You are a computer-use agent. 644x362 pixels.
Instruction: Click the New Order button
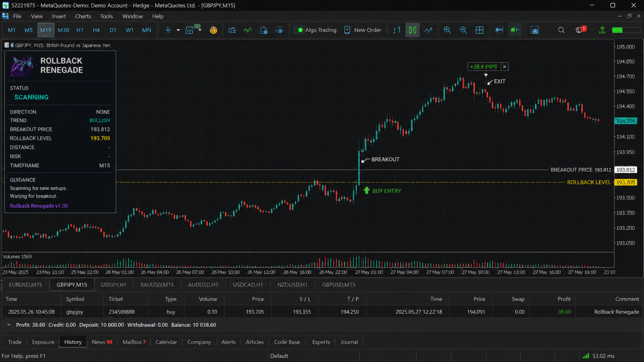362,30
